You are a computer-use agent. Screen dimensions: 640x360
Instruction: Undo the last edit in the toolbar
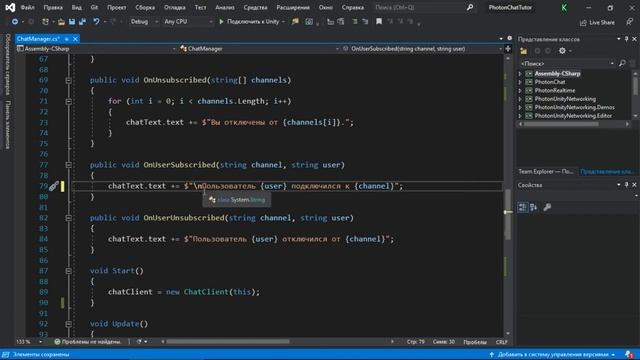coord(96,22)
